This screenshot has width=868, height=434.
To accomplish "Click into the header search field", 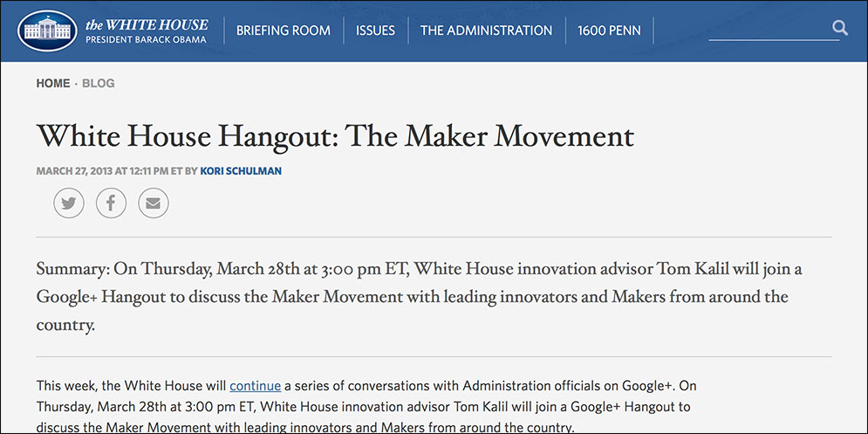I will click(x=766, y=29).
